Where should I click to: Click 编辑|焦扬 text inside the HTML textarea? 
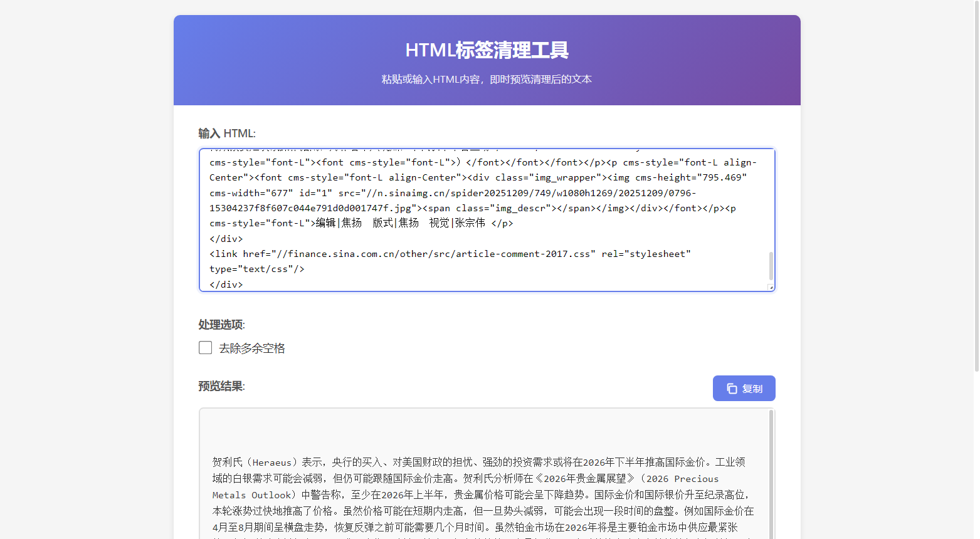point(339,223)
